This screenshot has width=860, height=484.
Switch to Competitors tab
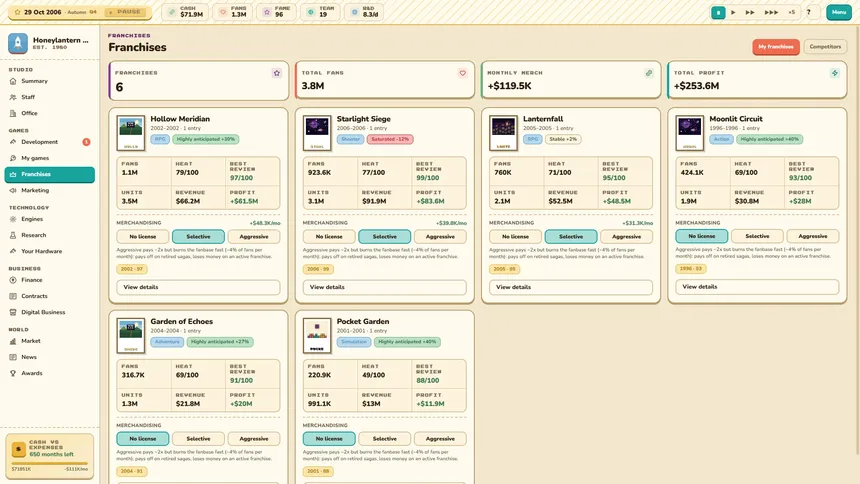point(825,47)
